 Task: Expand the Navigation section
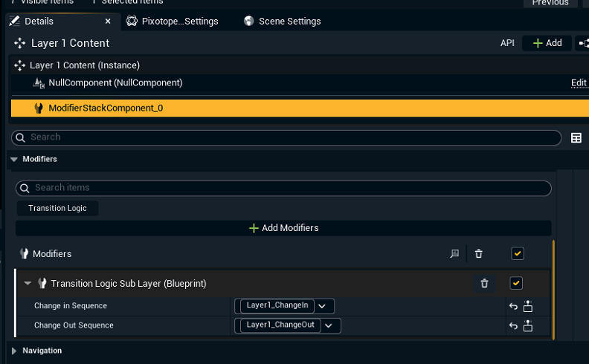[14, 351]
